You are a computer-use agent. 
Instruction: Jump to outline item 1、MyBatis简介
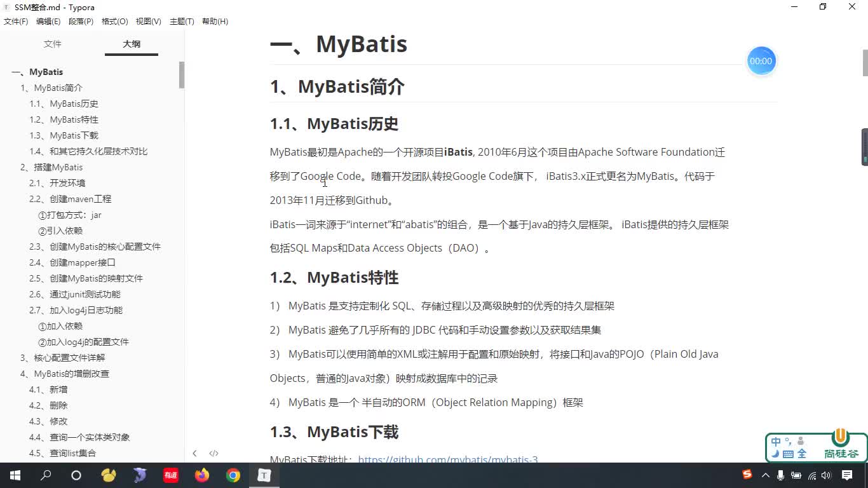51,88
